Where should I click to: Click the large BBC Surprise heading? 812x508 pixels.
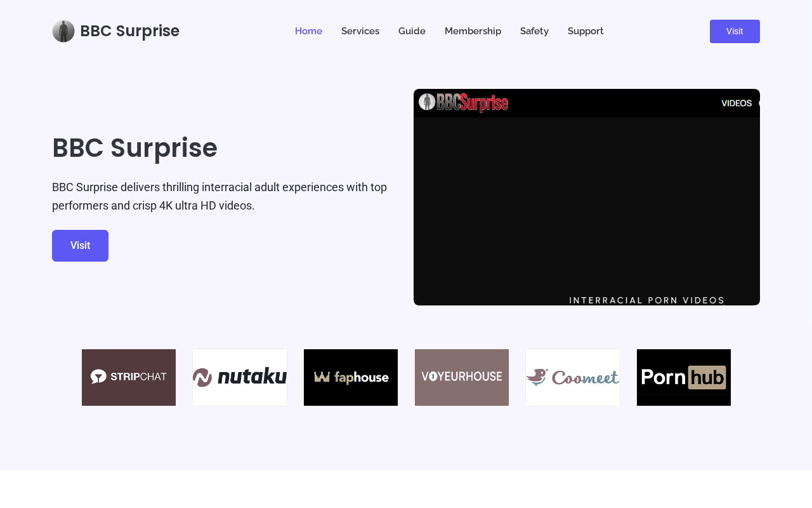coord(134,148)
